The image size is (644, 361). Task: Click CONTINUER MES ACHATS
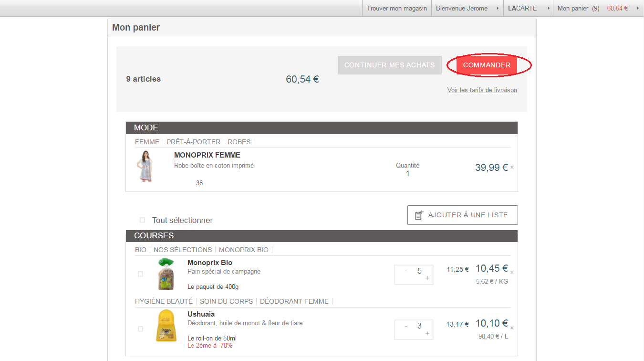pyautogui.click(x=389, y=65)
